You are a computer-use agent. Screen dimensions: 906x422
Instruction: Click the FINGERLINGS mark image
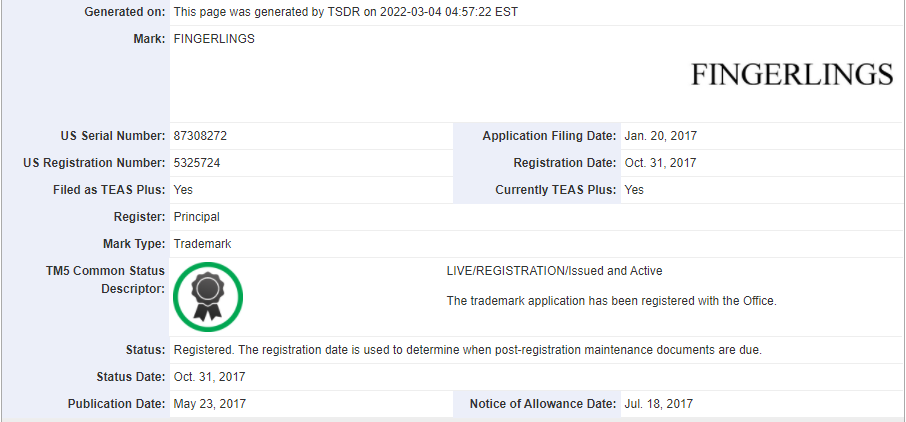coord(792,75)
